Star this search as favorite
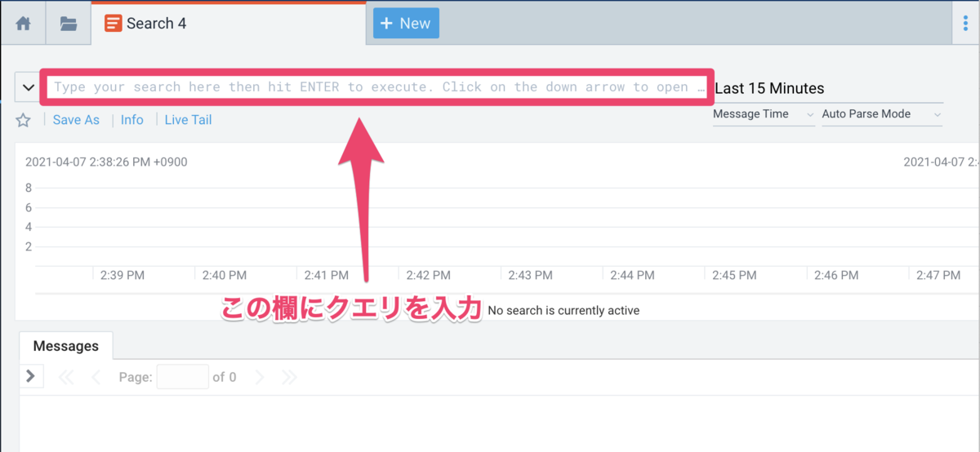Image resolution: width=980 pixels, height=452 pixels. coord(24,121)
